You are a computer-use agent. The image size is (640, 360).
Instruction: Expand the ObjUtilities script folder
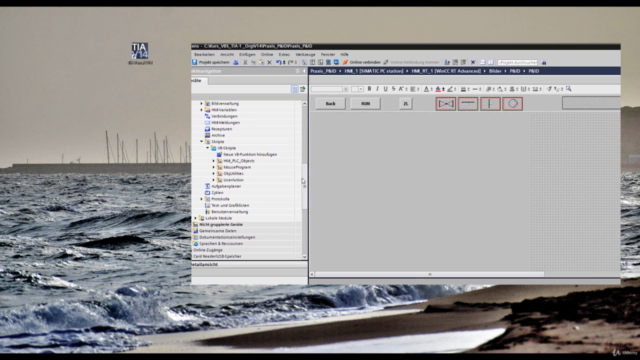(x=213, y=173)
